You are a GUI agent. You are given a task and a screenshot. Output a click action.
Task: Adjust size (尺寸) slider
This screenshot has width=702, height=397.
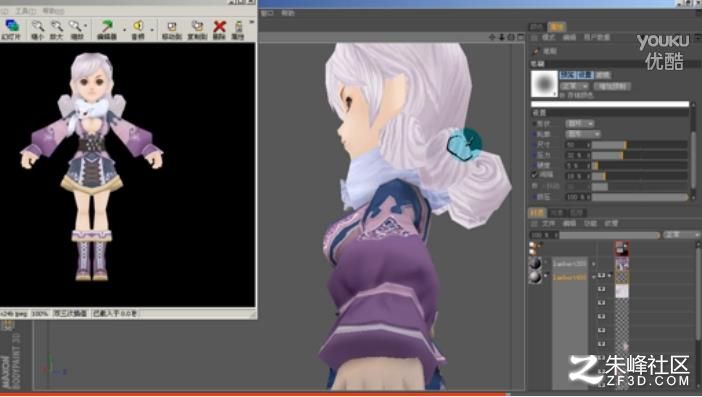640,145
